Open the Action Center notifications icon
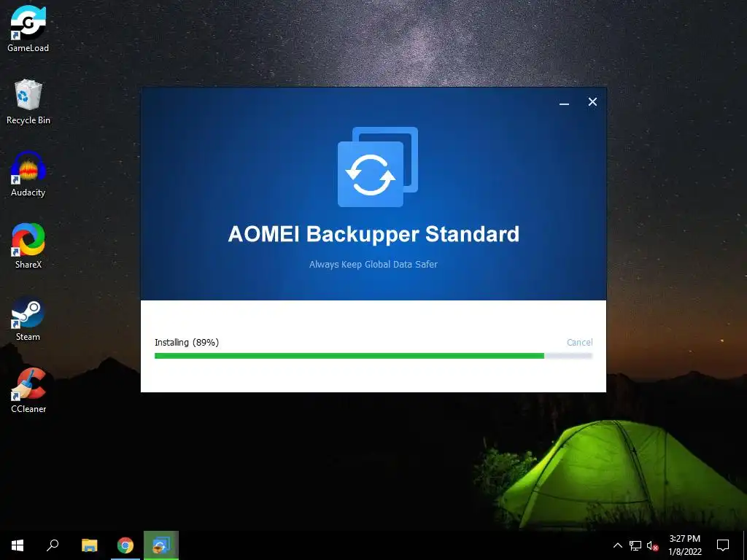The image size is (747, 560). point(723,545)
